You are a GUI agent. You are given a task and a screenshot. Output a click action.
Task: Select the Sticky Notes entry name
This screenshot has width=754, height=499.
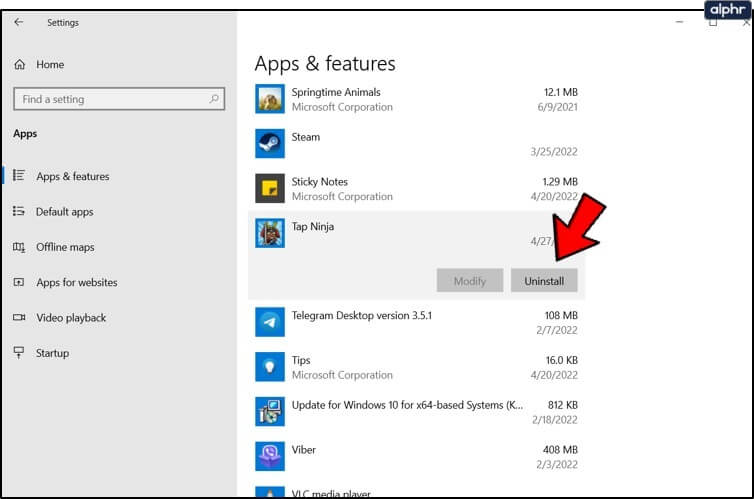[x=319, y=182]
